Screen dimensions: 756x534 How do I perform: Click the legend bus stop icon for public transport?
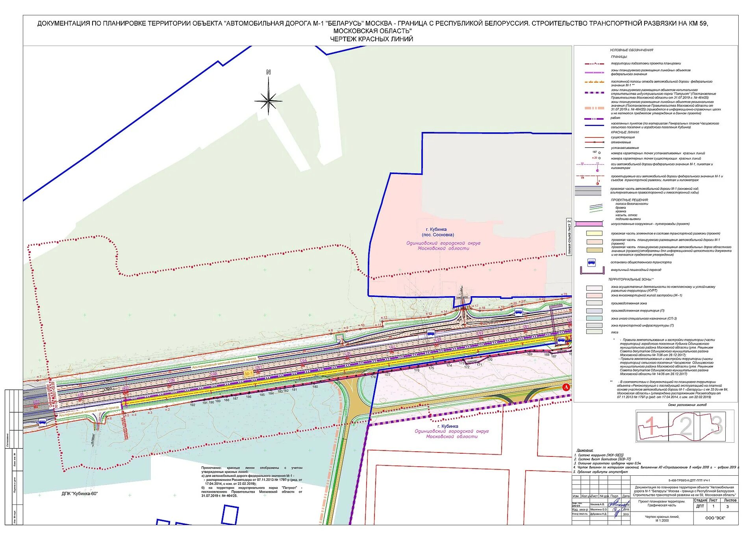point(591,262)
